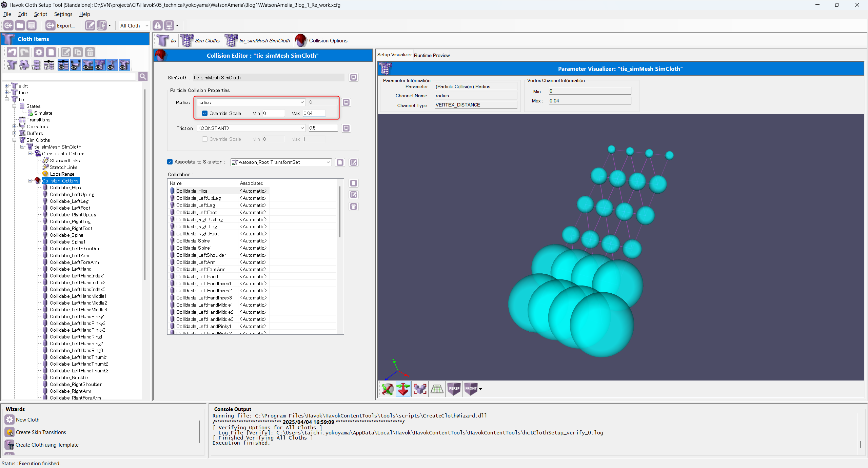Image resolution: width=868 pixels, height=468 pixels.
Task: Click the visualize icon beside Radius row
Action: click(x=346, y=102)
